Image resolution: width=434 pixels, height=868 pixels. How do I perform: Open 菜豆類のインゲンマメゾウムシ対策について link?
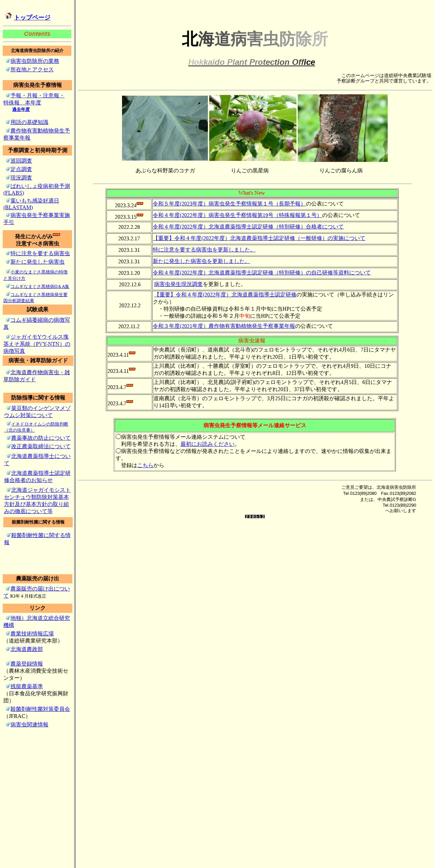37,412
